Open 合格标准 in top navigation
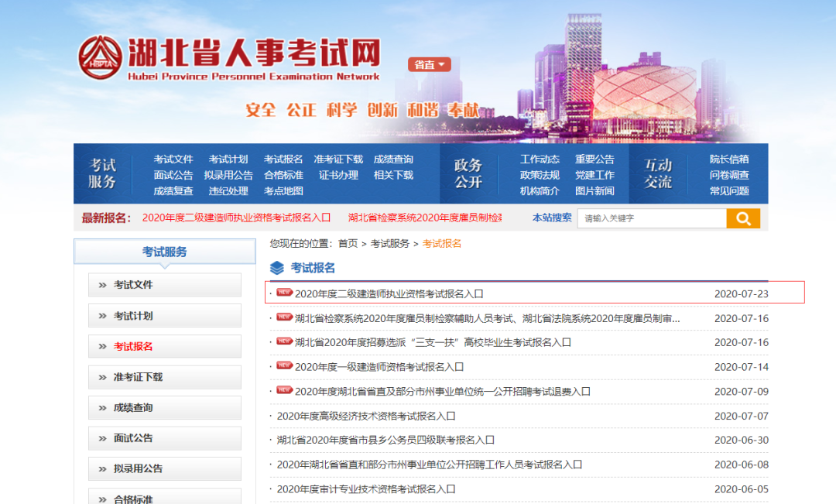 [x=283, y=175]
